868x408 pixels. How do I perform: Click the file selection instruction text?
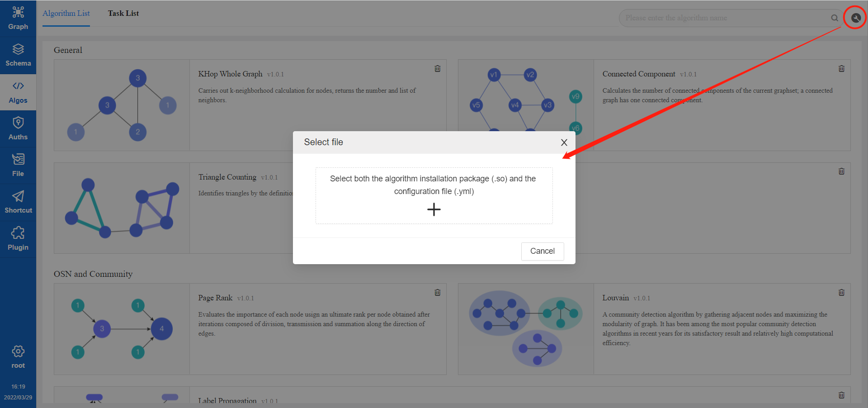(433, 185)
